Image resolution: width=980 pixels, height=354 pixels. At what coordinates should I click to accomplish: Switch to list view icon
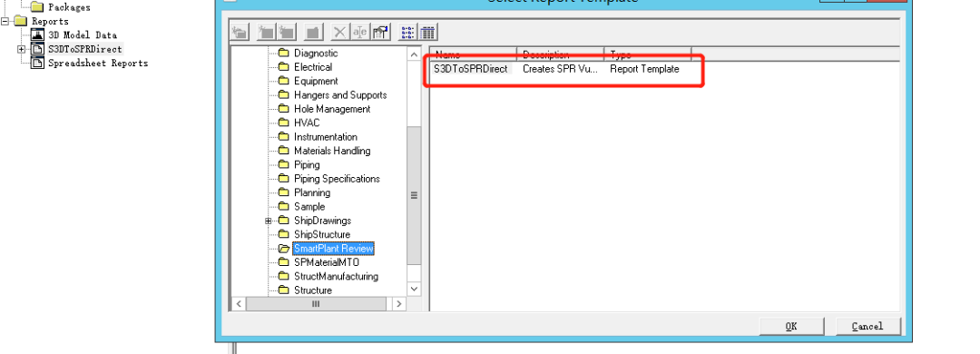(x=407, y=32)
